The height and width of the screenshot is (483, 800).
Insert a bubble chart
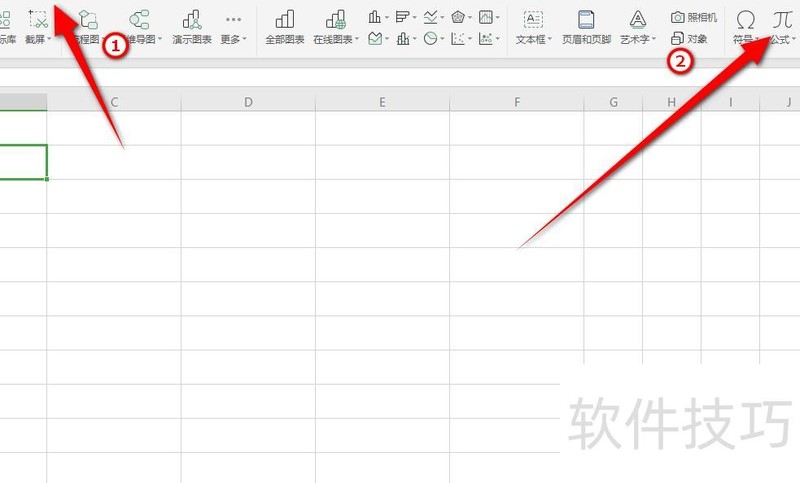[486, 38]
